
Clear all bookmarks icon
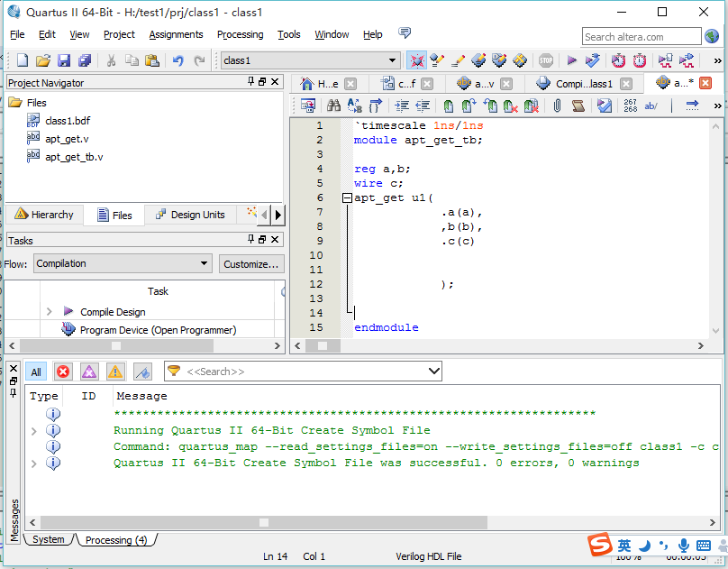click(532, 106)
